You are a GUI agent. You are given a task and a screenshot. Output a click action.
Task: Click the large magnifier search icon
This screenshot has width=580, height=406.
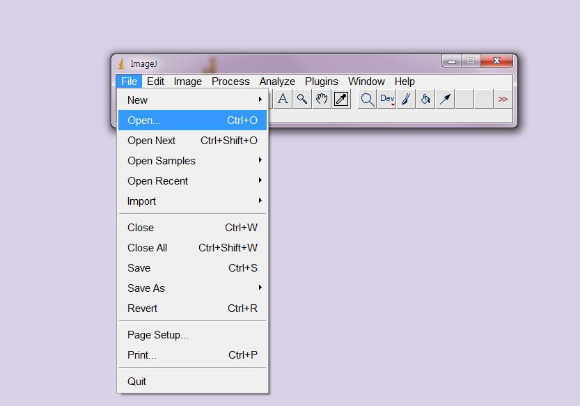point(367,99)
